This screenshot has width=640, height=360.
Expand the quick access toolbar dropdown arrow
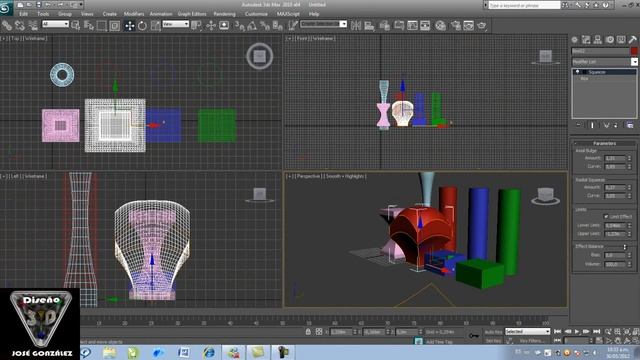click(x=81, y=4)
